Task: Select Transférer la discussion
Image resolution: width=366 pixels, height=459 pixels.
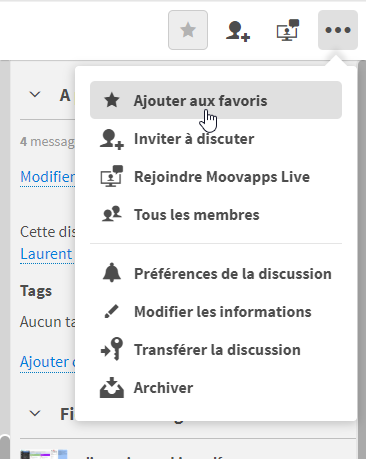Action: coord(216,350)
